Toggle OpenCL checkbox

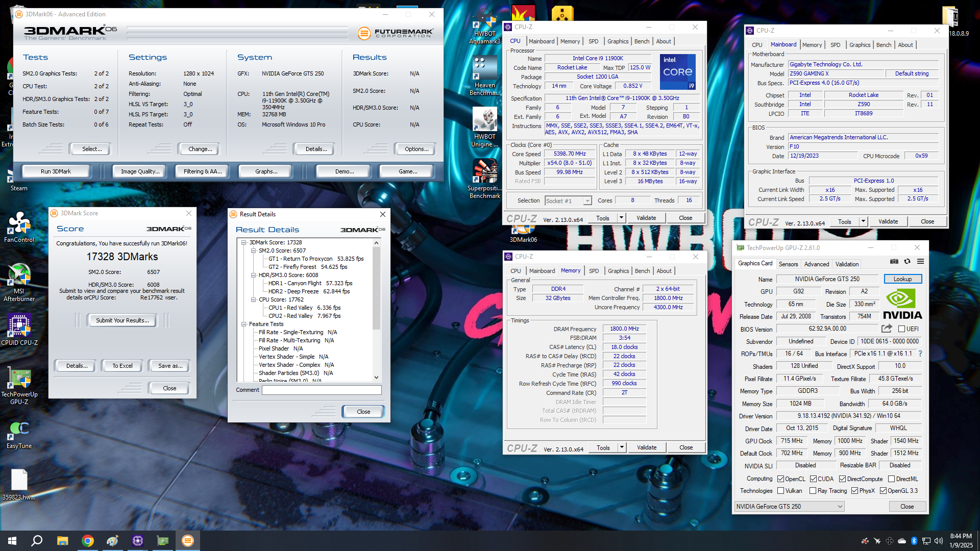point(780,479)
